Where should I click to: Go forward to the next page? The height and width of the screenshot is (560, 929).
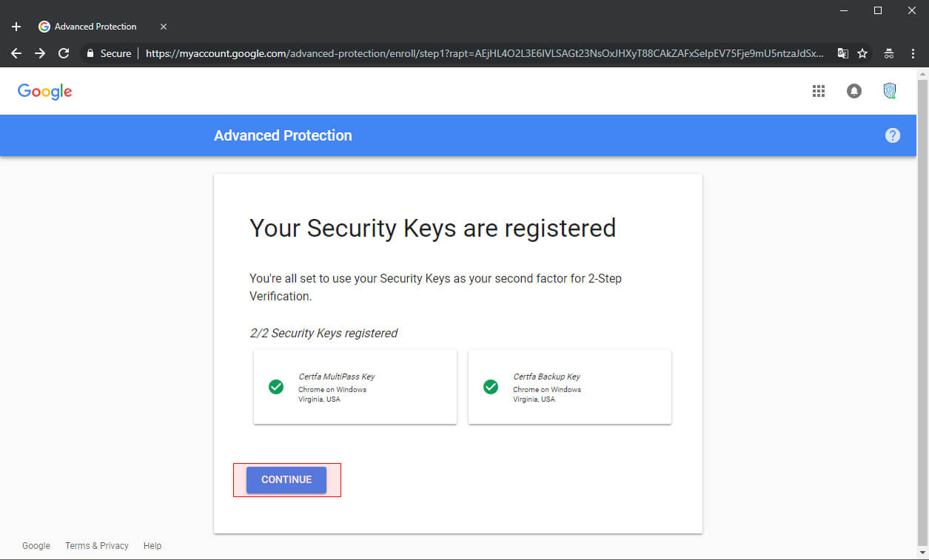tap(40, 53)
